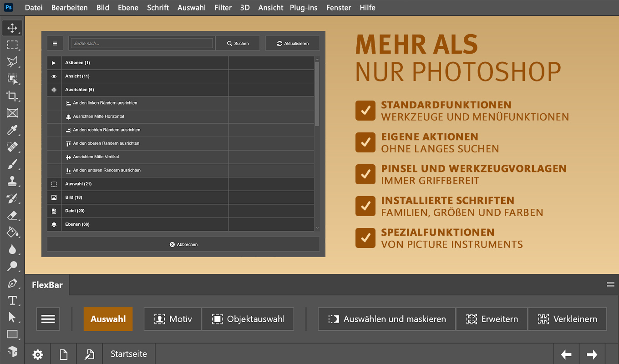Select the Move tool
This screenshot has height=364, width=619.
(x=12, y=28)
